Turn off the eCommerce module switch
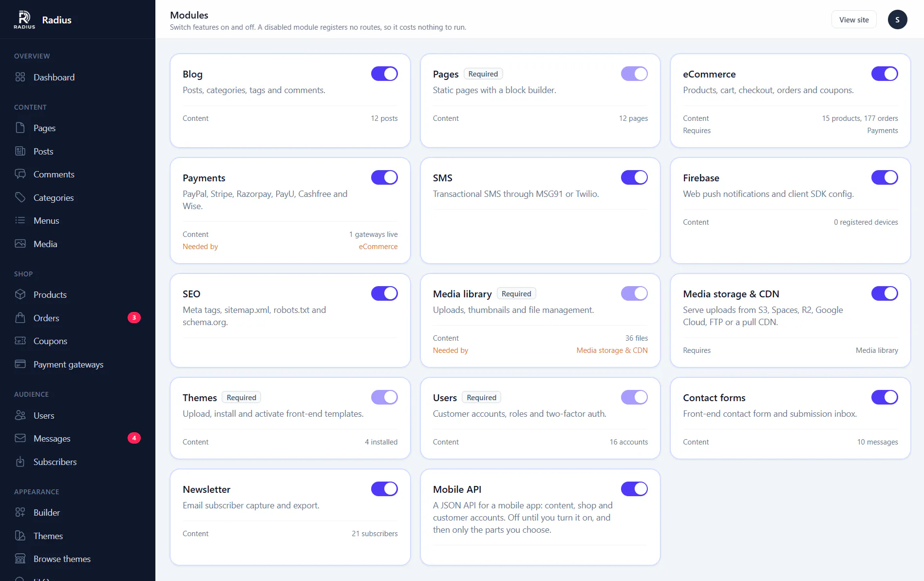 tap(885, 74)
